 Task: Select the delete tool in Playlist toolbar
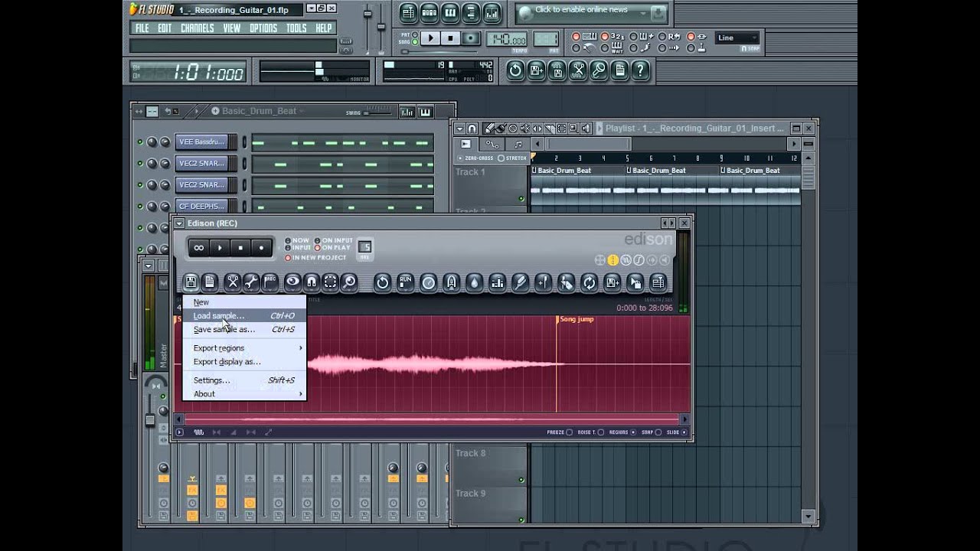[513, 129]
